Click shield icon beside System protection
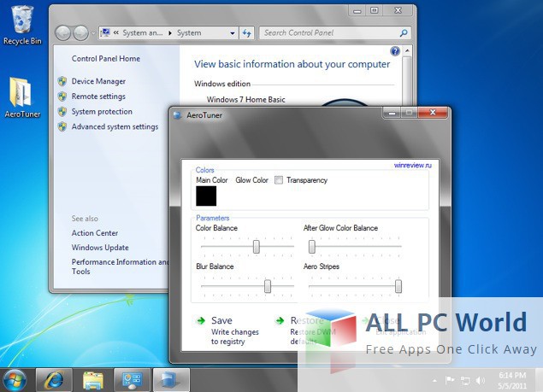Viewport: 543px width, 392px height. coord(62,112)
